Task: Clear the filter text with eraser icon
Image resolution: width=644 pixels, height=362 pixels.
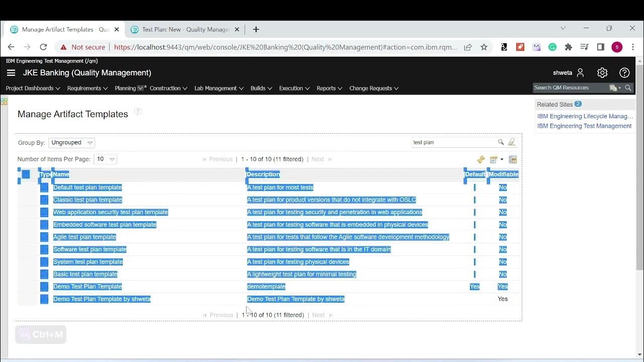Action: (x=512, y=142)
